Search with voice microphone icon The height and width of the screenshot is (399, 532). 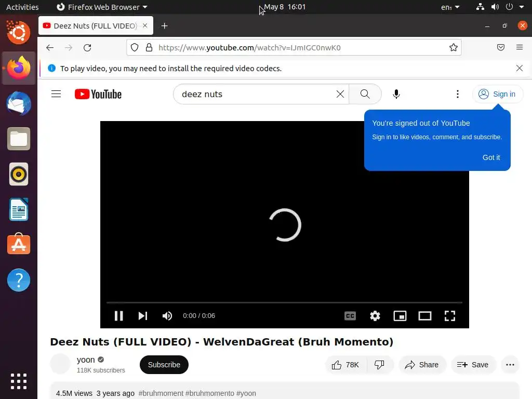click(396, 94)
